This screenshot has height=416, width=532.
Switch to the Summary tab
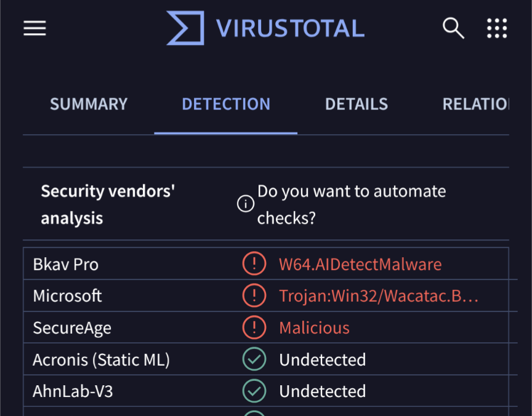89,104
